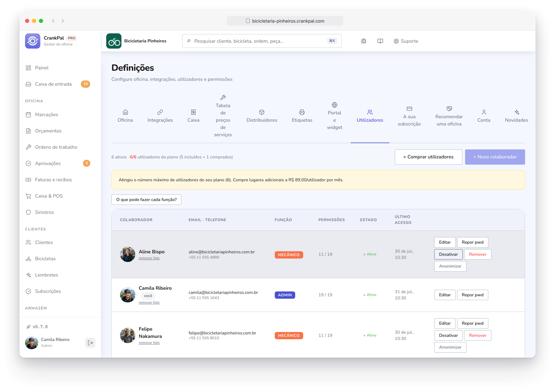Switch to the Oficina settings tab
This screenshot has width=555, height=392.
125,116
